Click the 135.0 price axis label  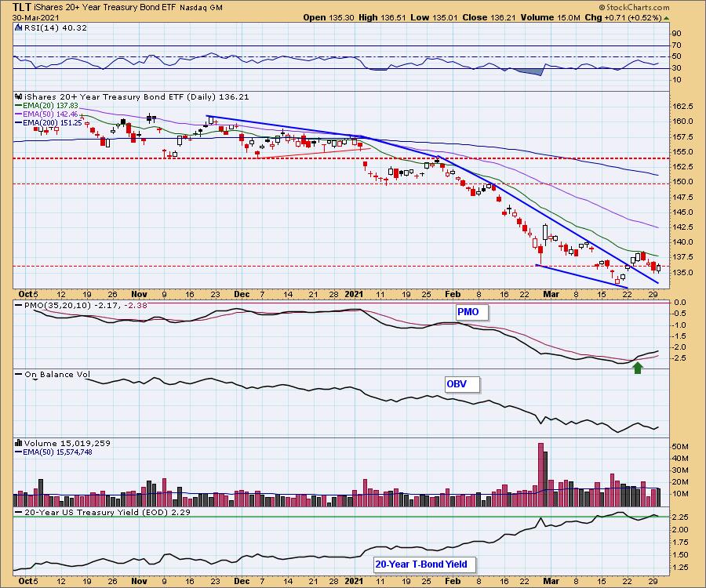(x=683, y=272)
